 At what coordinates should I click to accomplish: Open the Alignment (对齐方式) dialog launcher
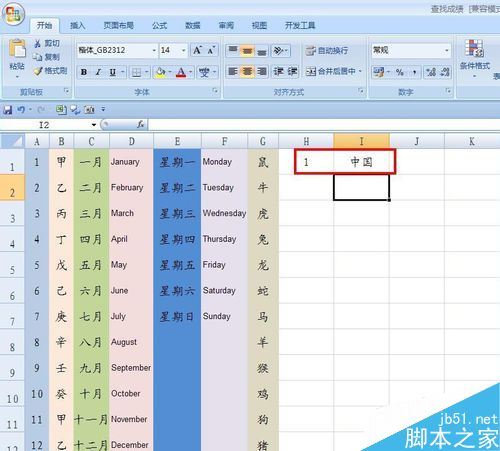pyautogui.click(x=361, y=90)
